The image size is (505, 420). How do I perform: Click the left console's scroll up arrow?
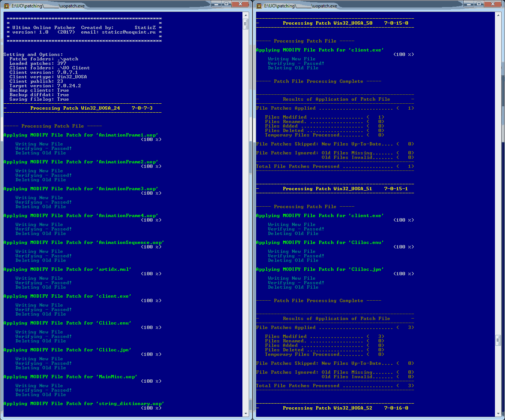[245, 15]
